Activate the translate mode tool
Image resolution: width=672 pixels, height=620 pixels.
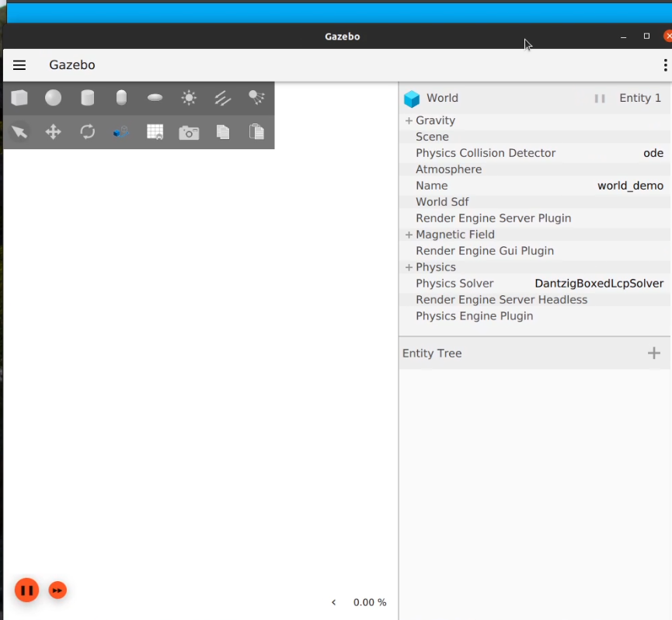53,131
